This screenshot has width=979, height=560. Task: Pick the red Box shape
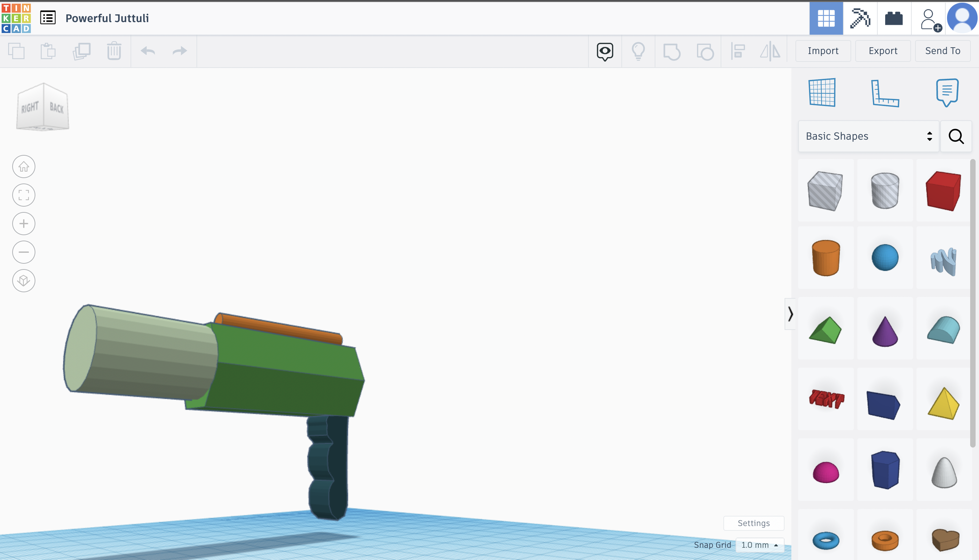point(943,190)
